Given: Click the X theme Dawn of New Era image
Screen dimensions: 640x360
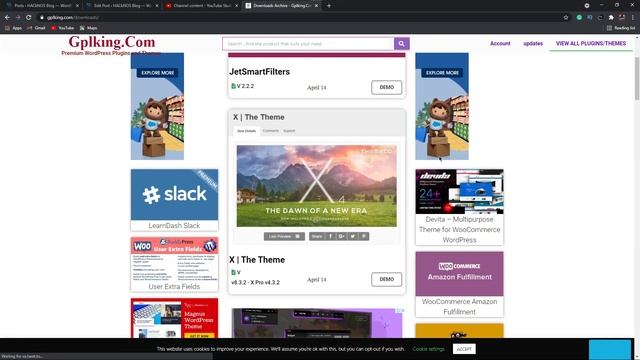Looking at the screenshot, I should tap(316, 186).
